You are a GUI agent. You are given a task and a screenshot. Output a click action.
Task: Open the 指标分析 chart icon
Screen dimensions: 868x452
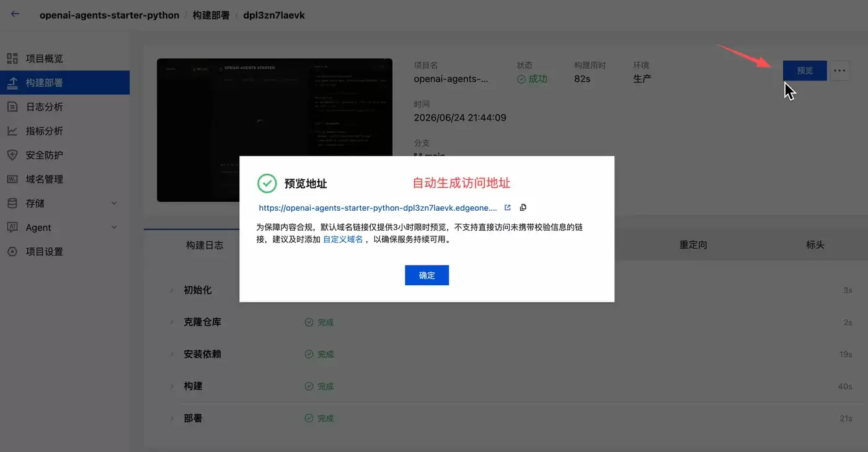click(12, 131)
